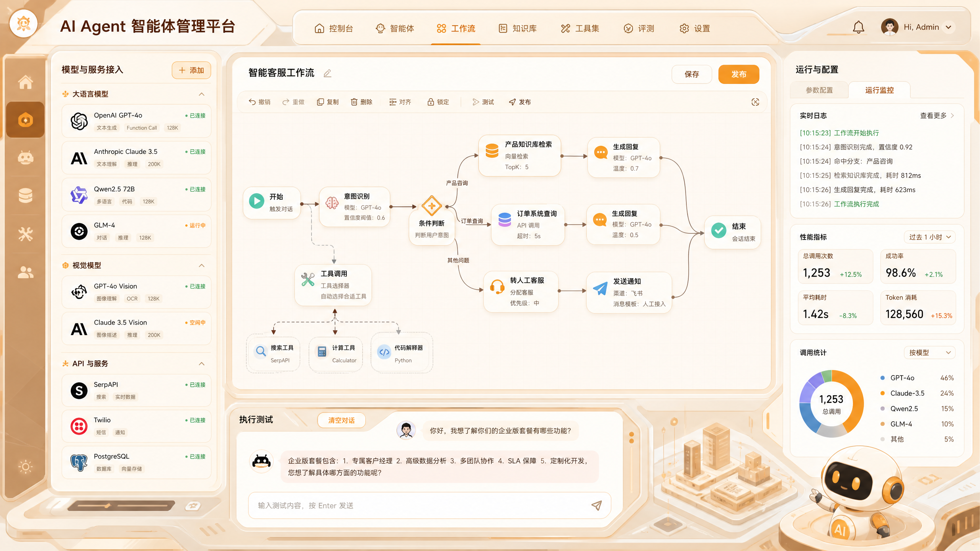The width and height of the screenshot is (980, 551).
Task: Select the OpenAI GPT-4o model card
Action: point(136,121)
